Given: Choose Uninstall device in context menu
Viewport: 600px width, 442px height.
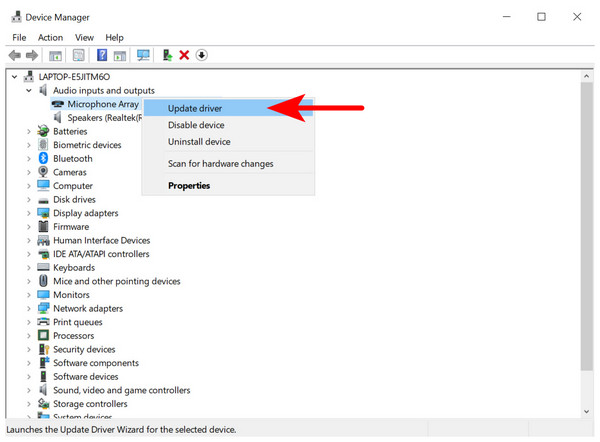Looking at the screenshot, I should 228,142.
